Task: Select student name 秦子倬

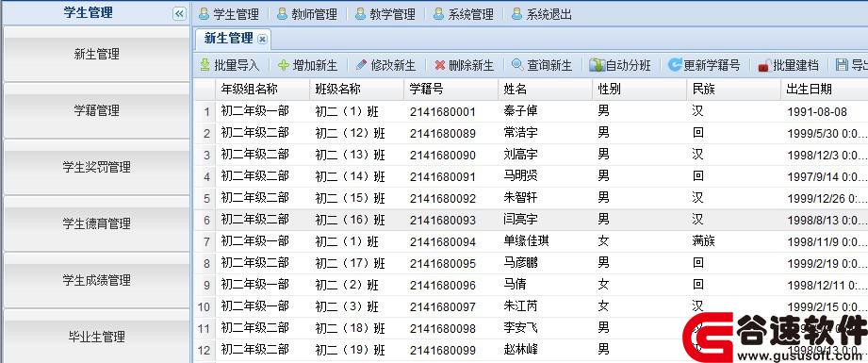Action: [x=520, y=111]
